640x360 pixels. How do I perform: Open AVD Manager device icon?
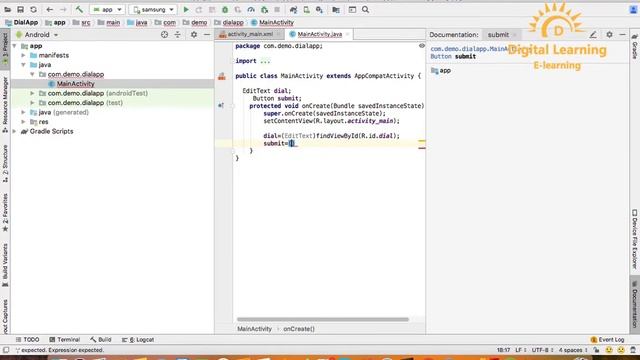[x=307, y=9]
